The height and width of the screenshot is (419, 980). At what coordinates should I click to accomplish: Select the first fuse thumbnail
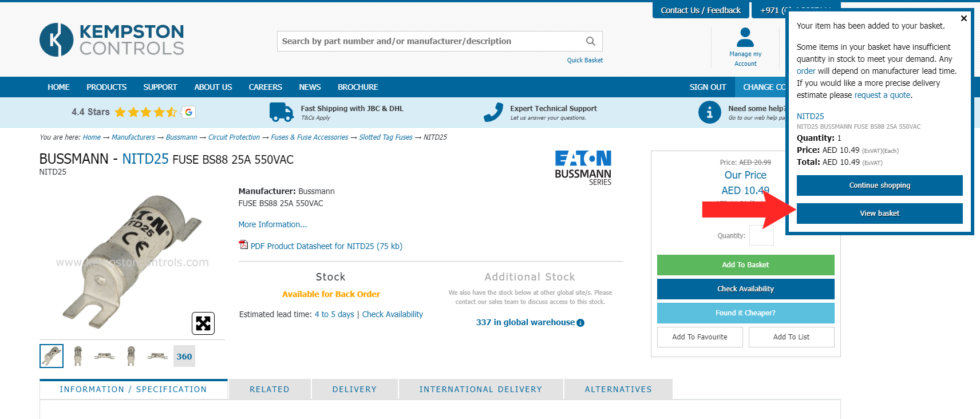[x=52, y=356]
